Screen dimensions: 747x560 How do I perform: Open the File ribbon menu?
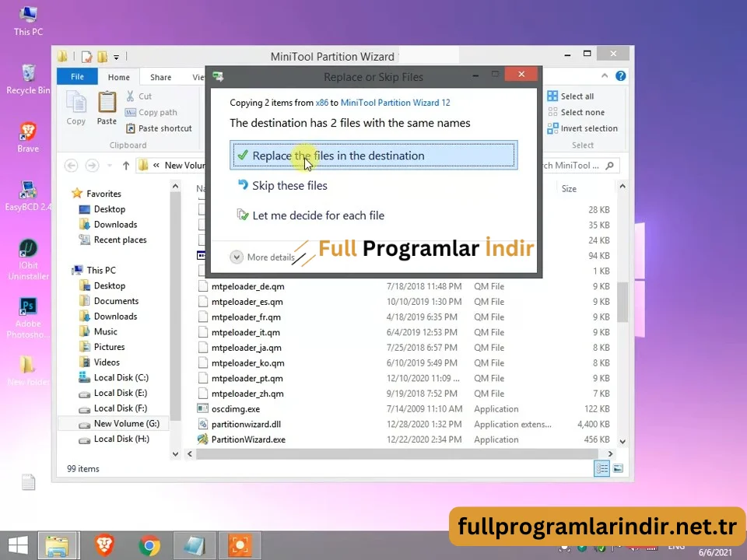click(77, 77)
